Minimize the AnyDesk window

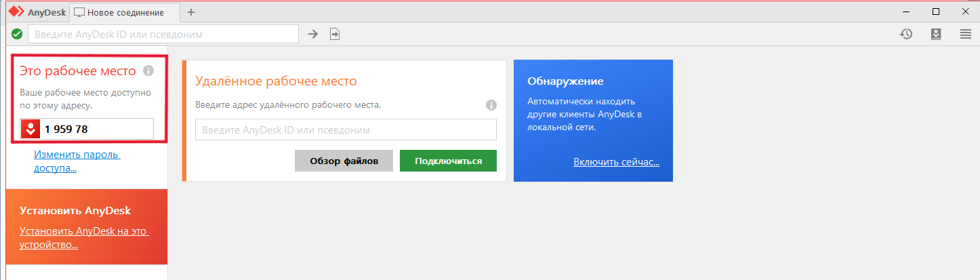(x=906, y=12)
